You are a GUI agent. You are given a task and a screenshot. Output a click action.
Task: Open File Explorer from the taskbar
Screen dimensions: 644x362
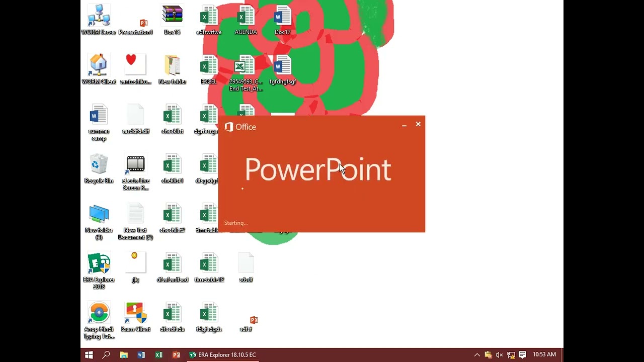pos(124,355)
